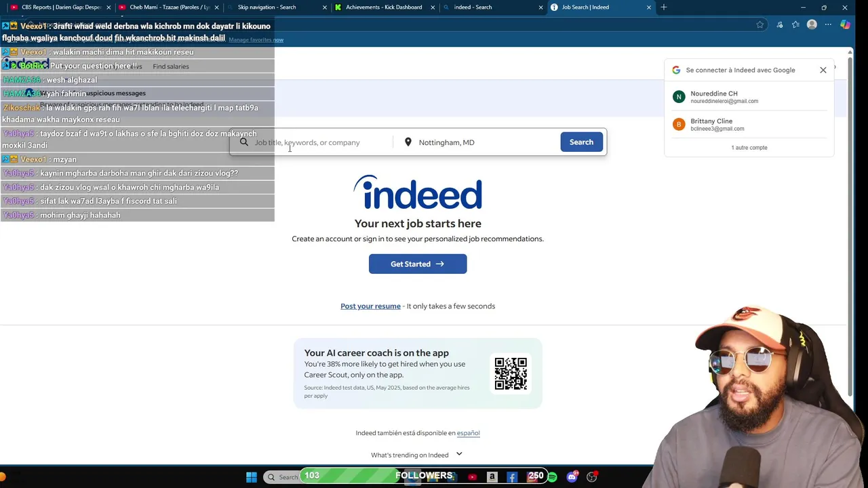Viewport: 868px width, 488px height.
Task: Close the Achievements - Kick Dashboard tab
Action: pyautogui.click(x=433, y=7)
